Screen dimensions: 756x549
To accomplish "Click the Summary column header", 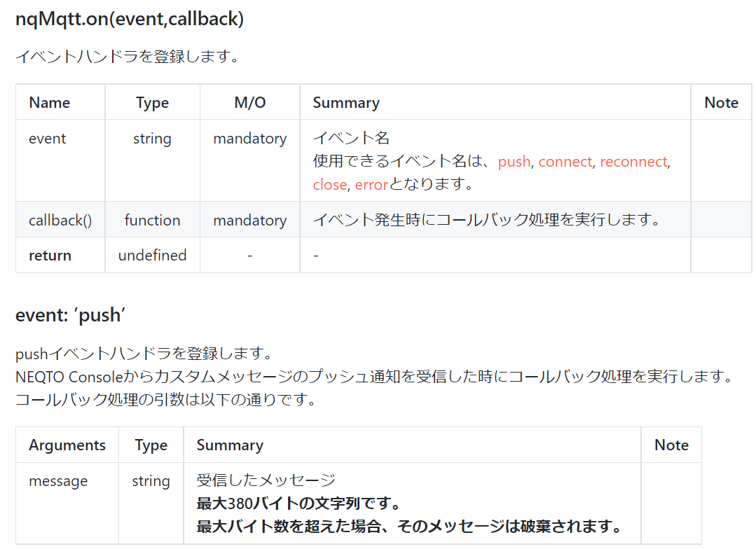I will (346, 102).
